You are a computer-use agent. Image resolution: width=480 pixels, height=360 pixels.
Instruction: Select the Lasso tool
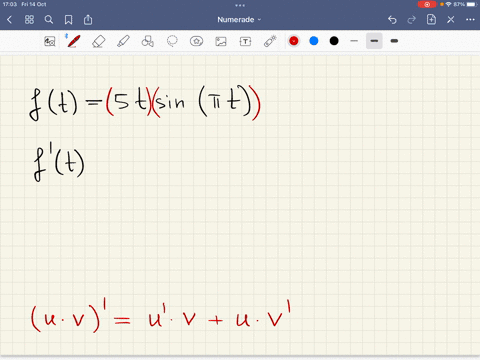(x=172, y=41)
